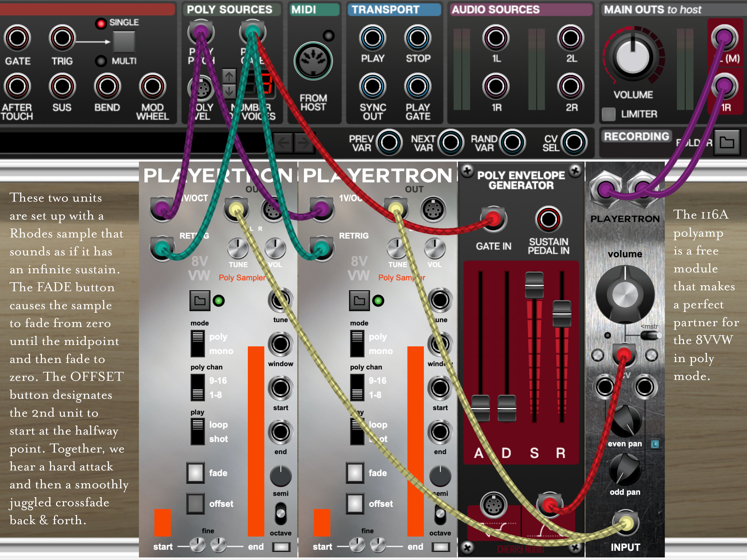This screenshot has width=747, height=560.
Task: Toggle the offset button on right Playertron
Action: tap(355, 503)
